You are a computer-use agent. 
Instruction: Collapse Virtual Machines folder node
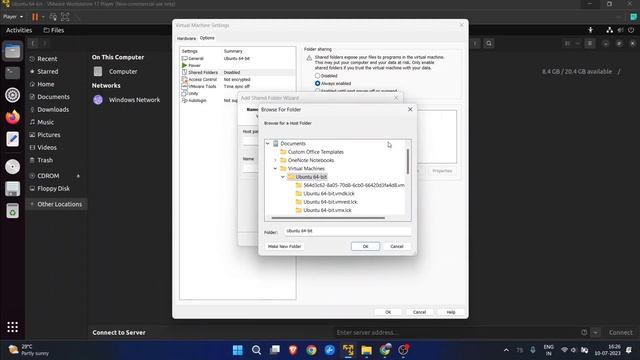(x=276, y=168)
